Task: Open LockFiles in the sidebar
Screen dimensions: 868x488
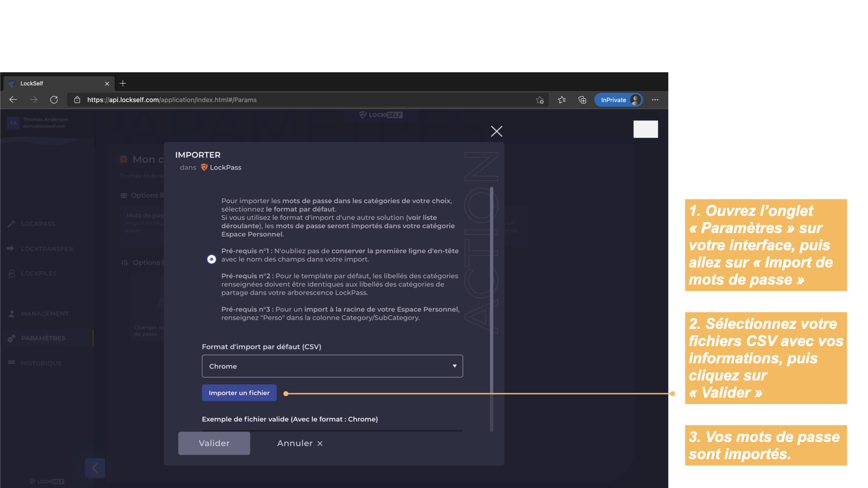Action: (38, 273)
